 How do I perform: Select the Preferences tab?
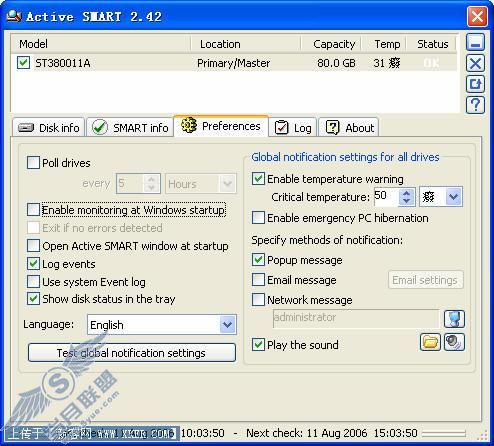221,126
